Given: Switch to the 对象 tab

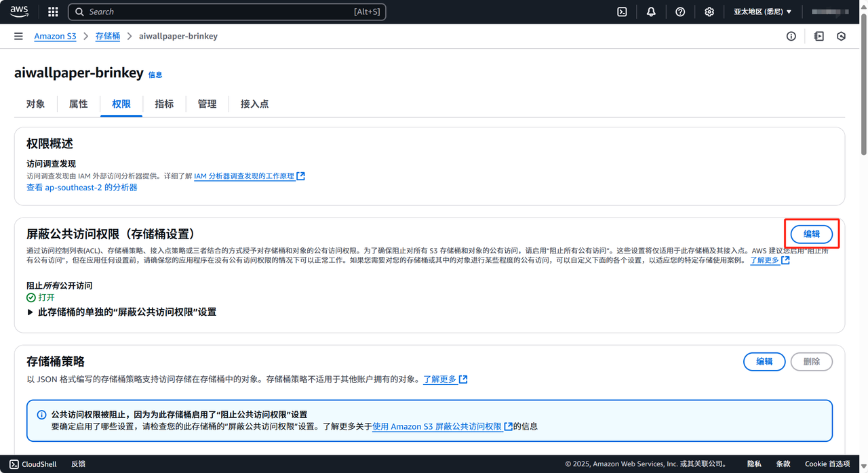Looking at the screenshot, I should point(35,104).
